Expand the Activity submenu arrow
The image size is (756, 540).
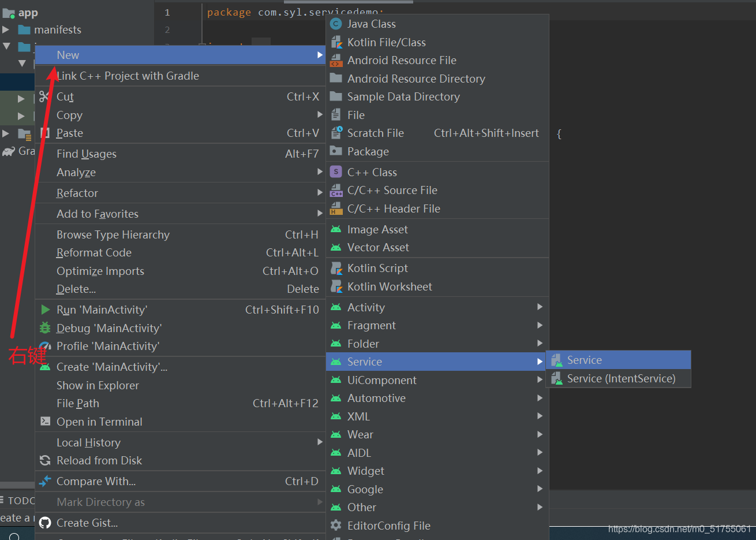(540, 307)
